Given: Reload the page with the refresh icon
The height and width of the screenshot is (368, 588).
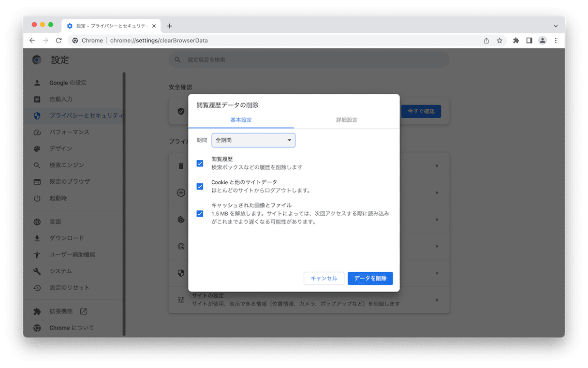Looking at the screenshot, I should [x=59, y=41].
